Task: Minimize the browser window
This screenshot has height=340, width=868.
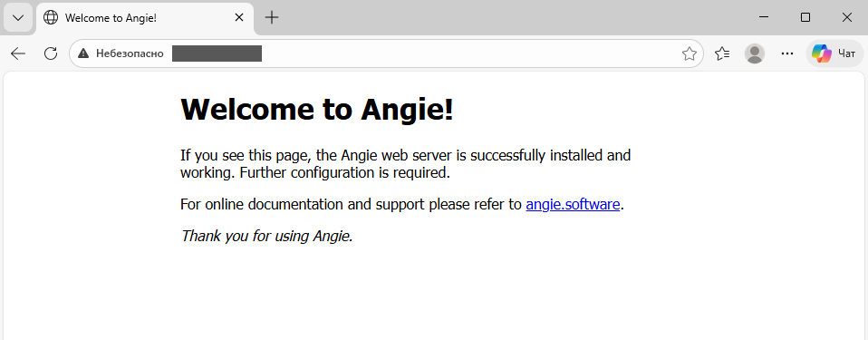Action: pyautogui.click(x=764, y=18)
